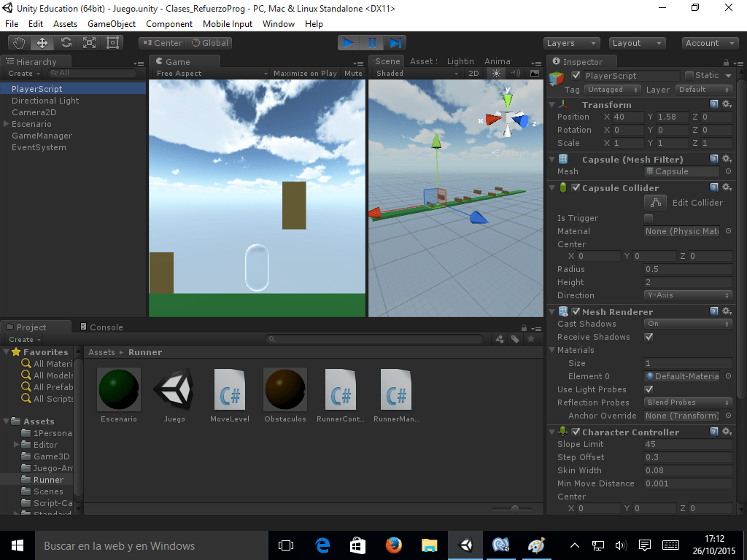Open the Assets menu
This screenshot has height=560, width=747.
point(65,24)
